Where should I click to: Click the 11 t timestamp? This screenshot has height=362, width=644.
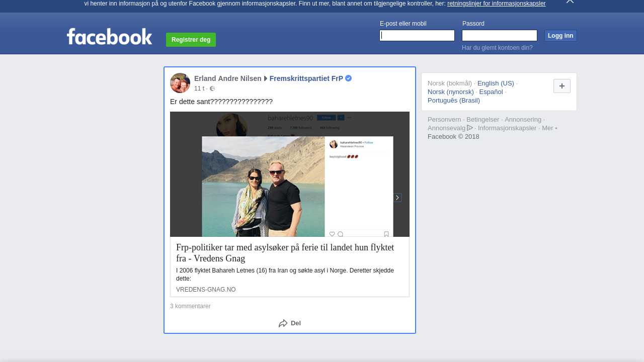point(199,88)
